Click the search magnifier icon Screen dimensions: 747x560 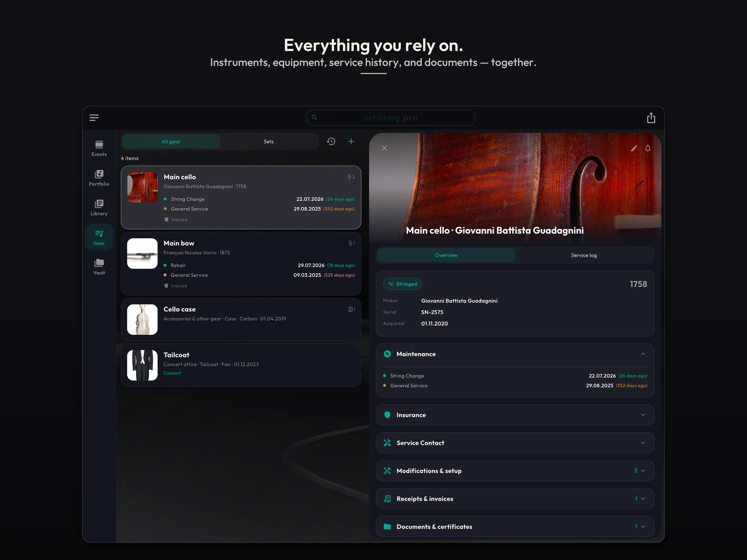point(314,117)
